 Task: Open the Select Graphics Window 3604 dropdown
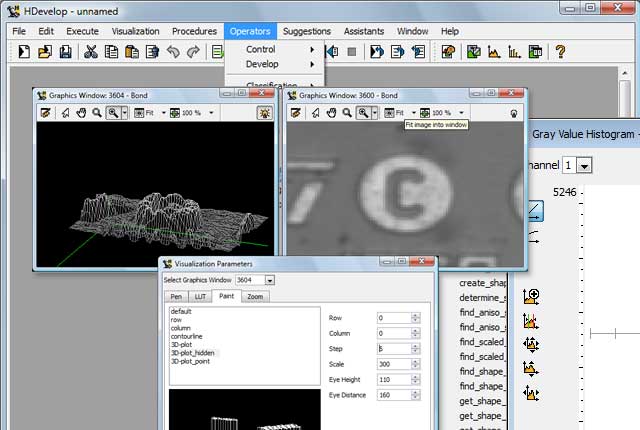269,280
